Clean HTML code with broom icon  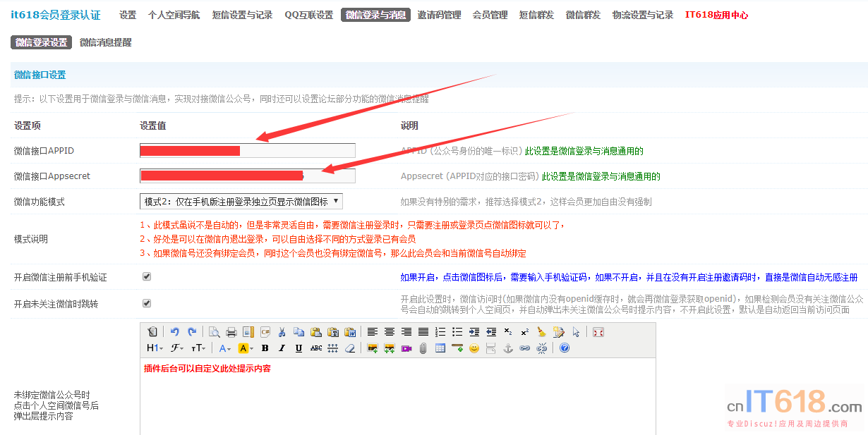tap(542, 332)
